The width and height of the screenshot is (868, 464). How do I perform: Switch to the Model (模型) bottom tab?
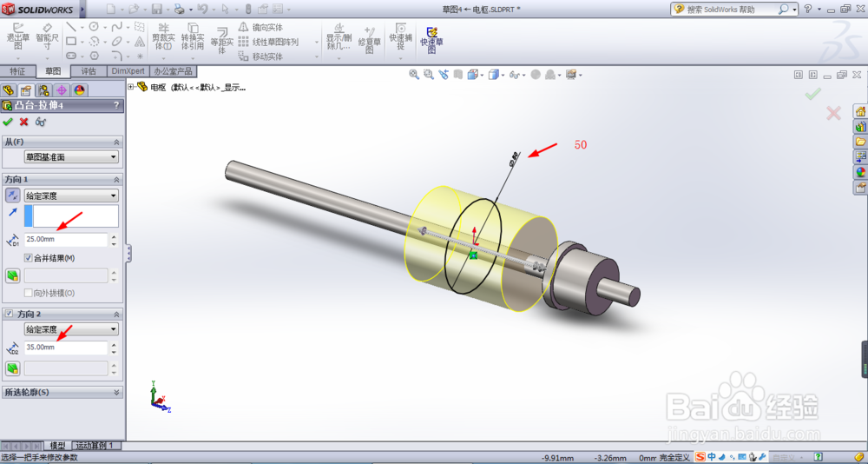coord(57,446)
